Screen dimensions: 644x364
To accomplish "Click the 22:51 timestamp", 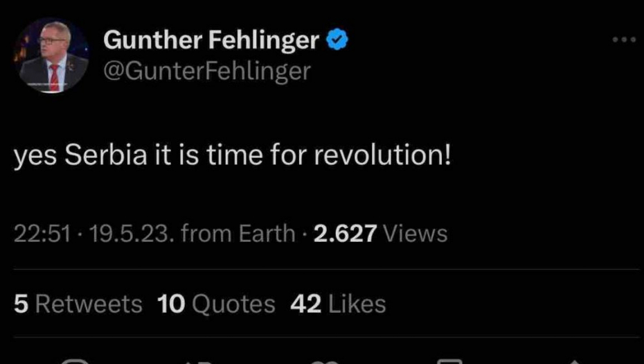I will click(x=42, y=234).
